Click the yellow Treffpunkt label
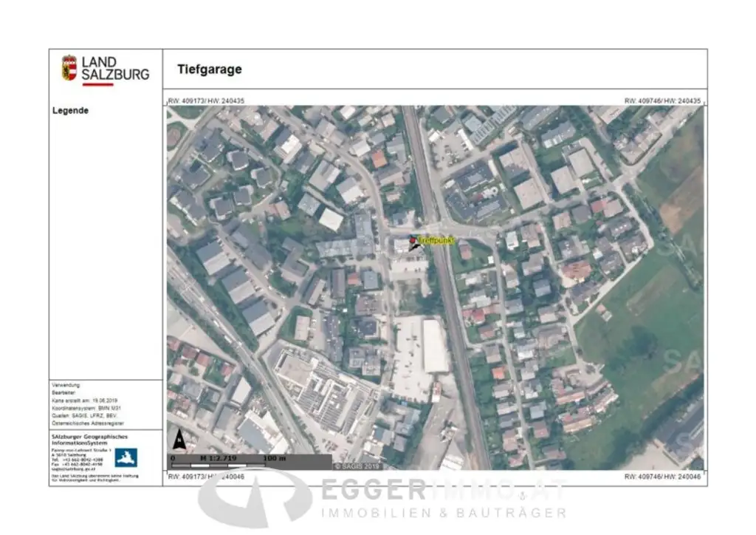Image resolution: width=756 pixels, height=535 pixels. click(x=436, y=240)
